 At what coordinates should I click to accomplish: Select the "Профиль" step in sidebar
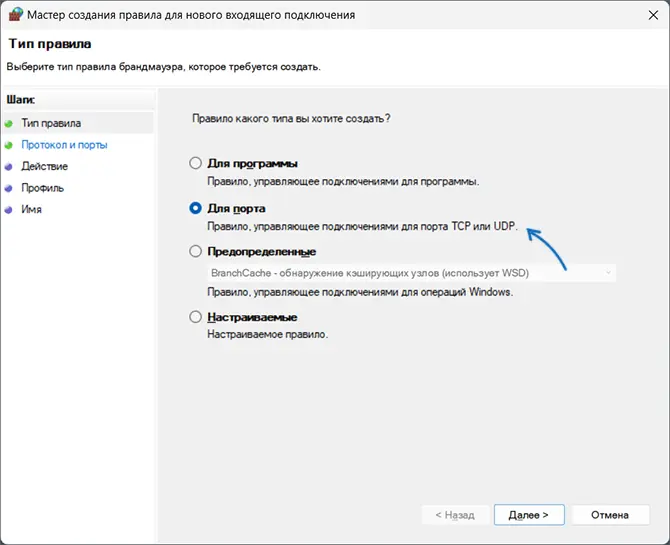pyautogui.click(x=42, y=188)
